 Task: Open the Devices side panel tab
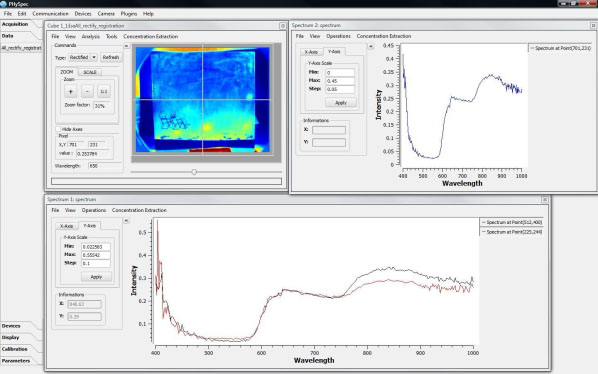(11, 326)
